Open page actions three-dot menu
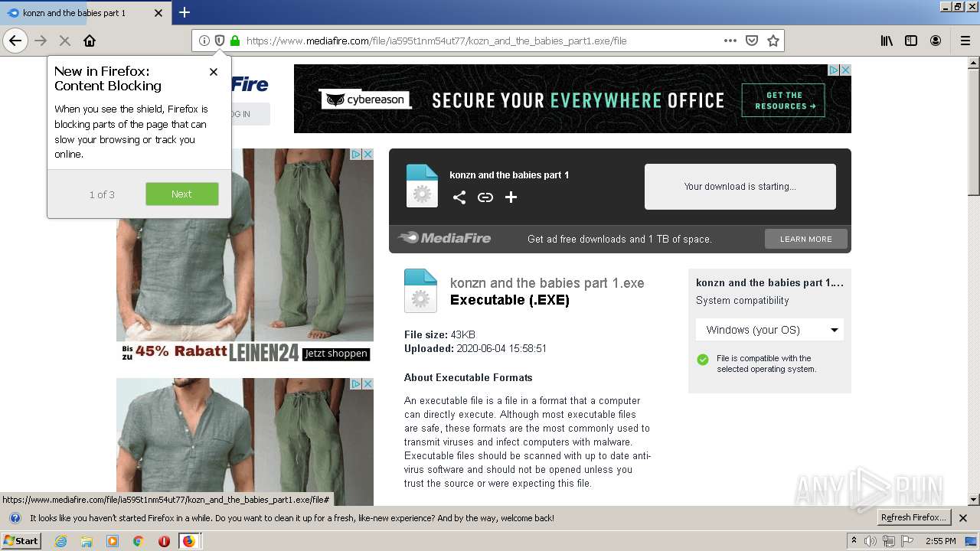This screenshot has width=980, height=551. (x=730, y=41)
